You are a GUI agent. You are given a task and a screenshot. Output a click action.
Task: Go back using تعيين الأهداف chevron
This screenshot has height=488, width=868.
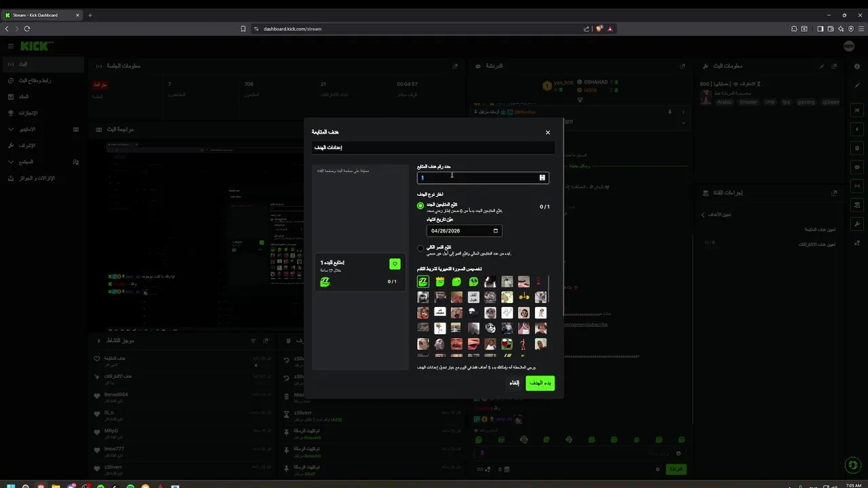click(x=703, y=215)
